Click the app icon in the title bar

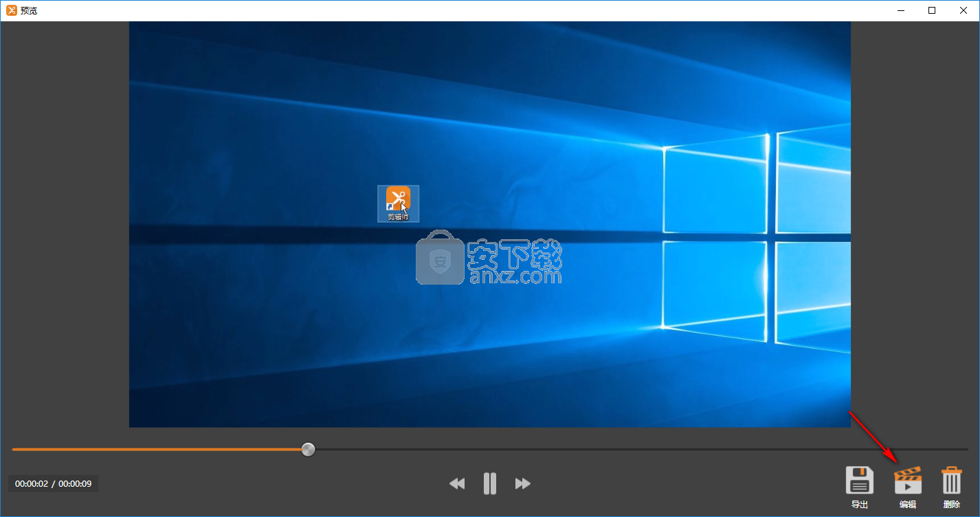point(12,10)
